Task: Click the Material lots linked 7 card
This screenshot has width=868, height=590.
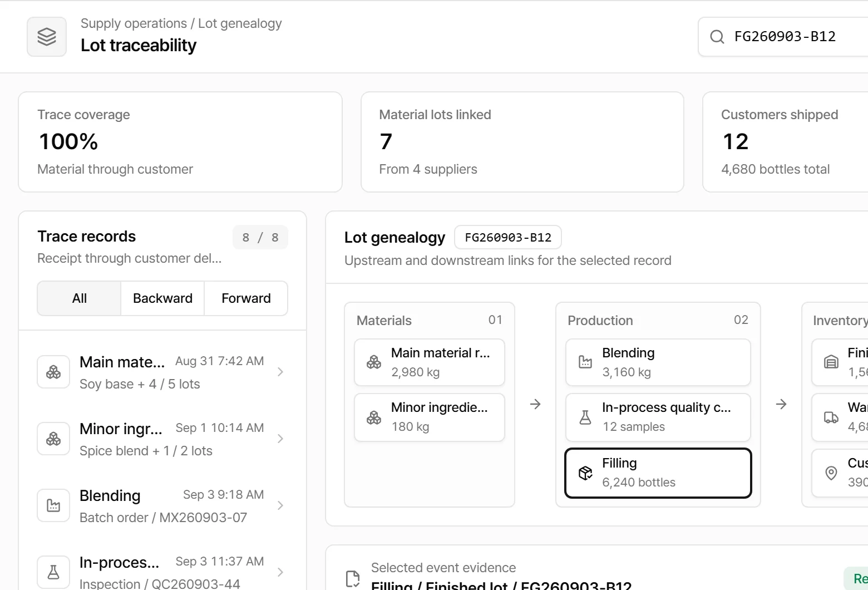Action: tap(522, 142)
